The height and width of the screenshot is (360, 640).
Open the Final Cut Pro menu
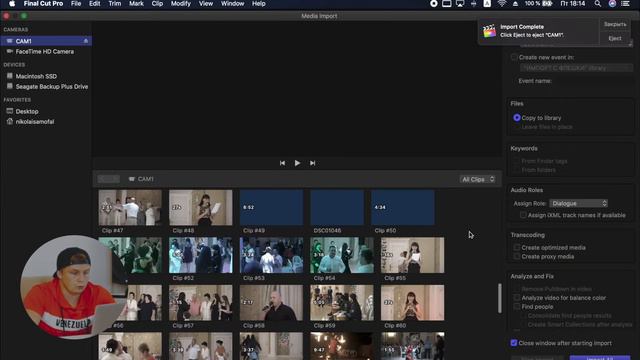coord(43,4)
